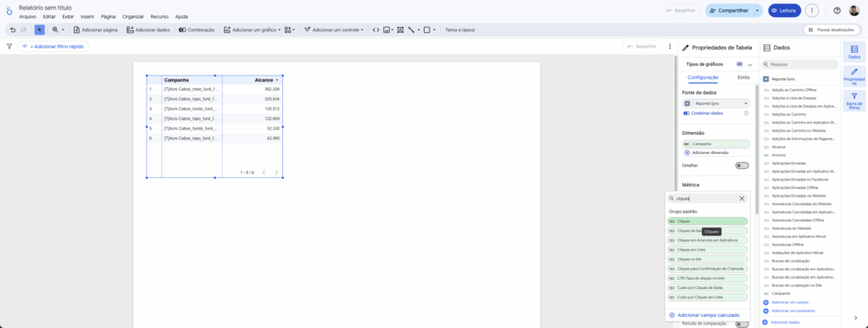Select the Cliques em Links metric
Image resolution: width=868 pixels, height=328 pixels.
point(708,249)
